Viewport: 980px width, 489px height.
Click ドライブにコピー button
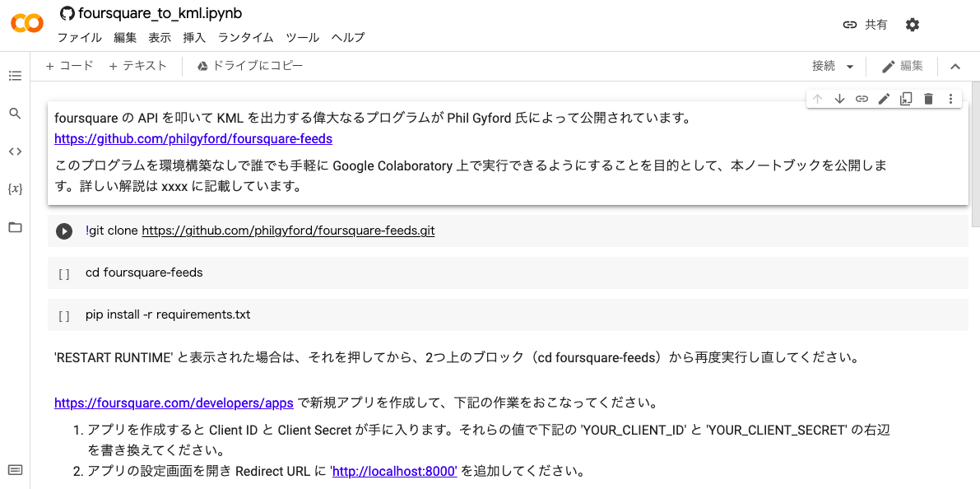(x=250, y=66)
